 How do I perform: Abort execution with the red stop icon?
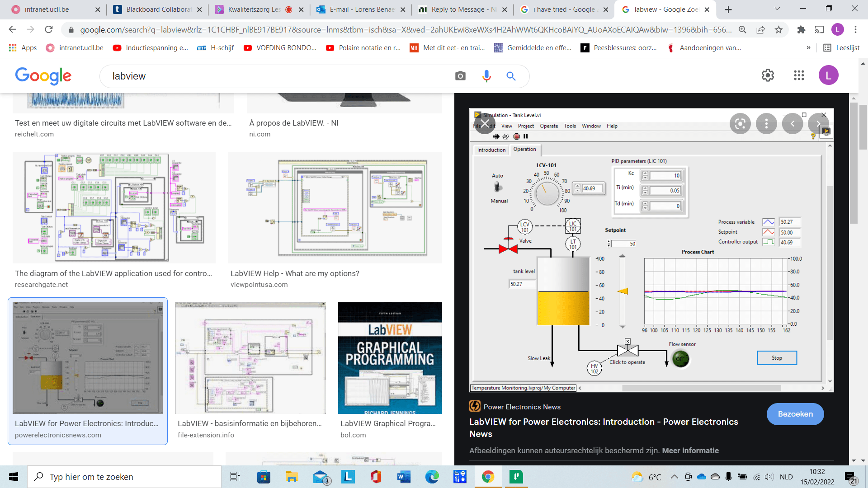point(516,136)
